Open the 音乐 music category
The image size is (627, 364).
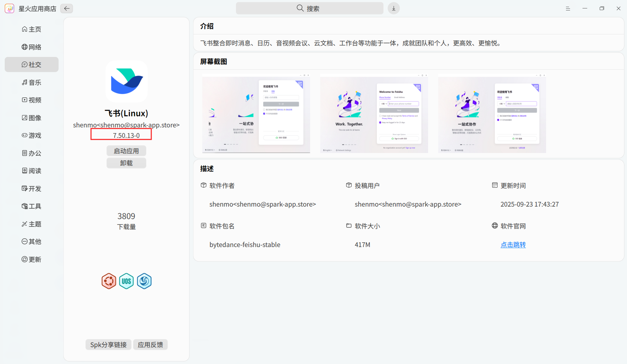pyautogui.click(x=32, y=82)
